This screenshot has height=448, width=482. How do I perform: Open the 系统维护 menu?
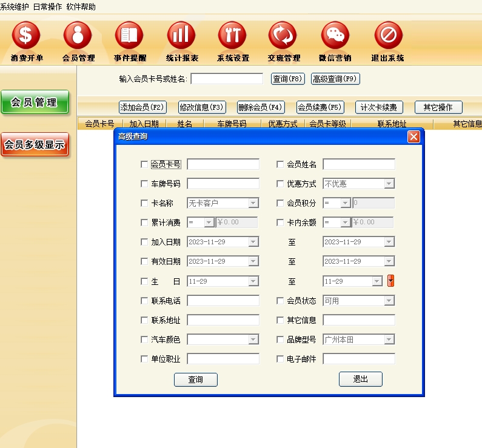(15, 7)
